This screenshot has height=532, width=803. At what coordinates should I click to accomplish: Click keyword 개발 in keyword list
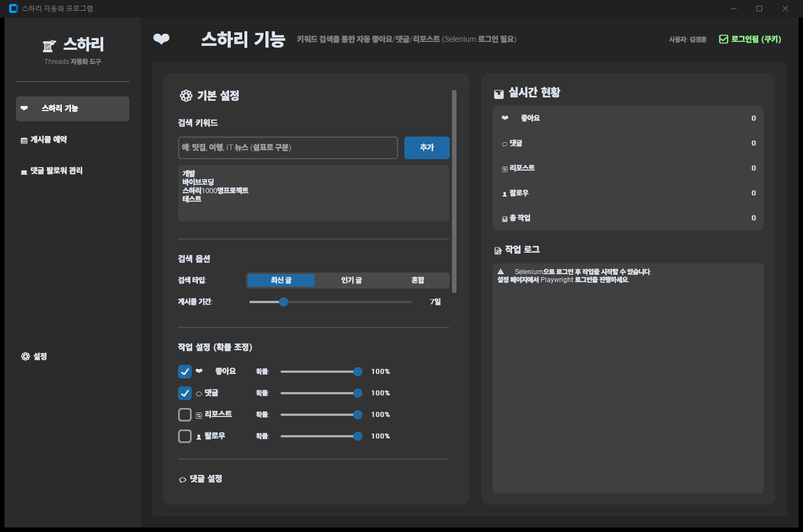click(188, 173)
